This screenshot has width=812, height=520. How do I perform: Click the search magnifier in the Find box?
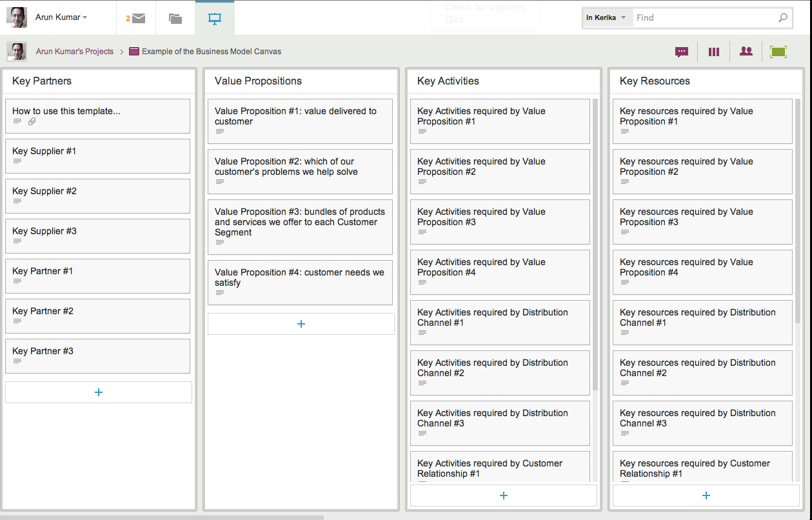point(782,17)
